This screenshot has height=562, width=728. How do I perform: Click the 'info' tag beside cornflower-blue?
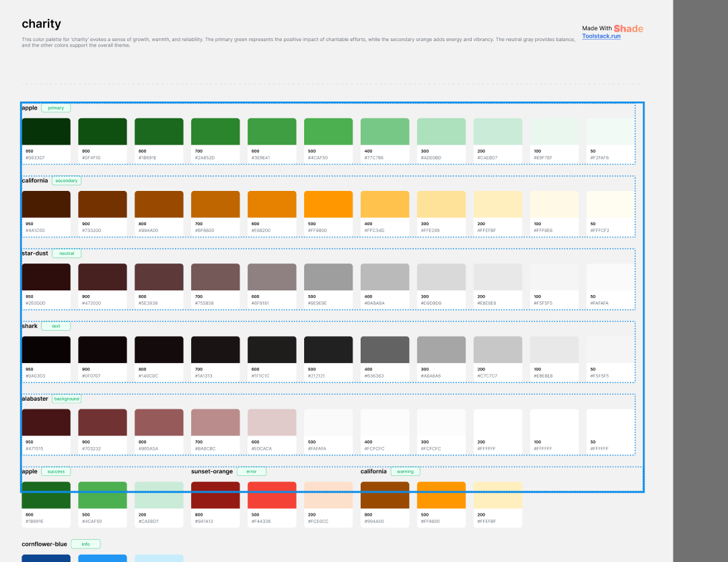[85, 545]
